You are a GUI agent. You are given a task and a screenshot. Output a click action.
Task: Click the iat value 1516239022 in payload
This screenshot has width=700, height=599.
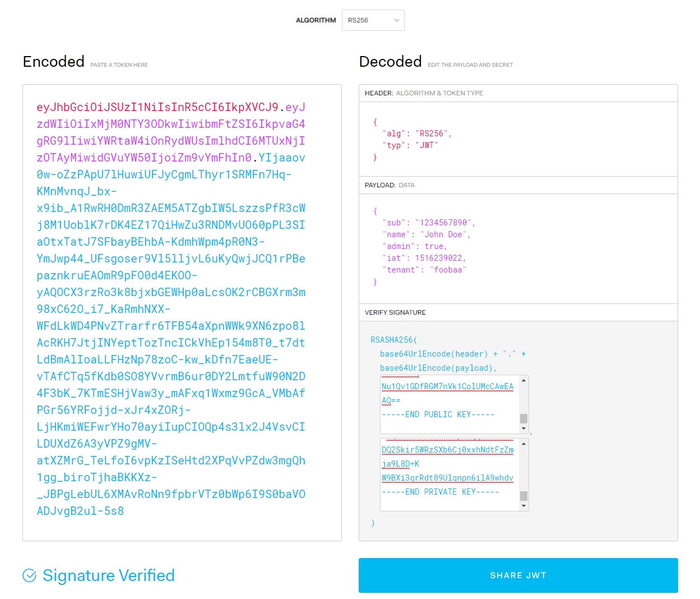pyautogui.click(x=439, y=258)
